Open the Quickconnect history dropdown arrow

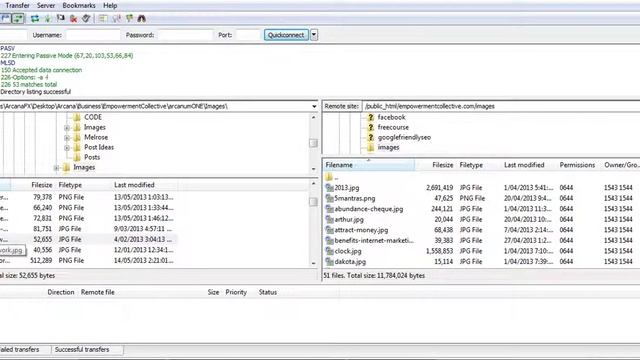coord(314,35)
